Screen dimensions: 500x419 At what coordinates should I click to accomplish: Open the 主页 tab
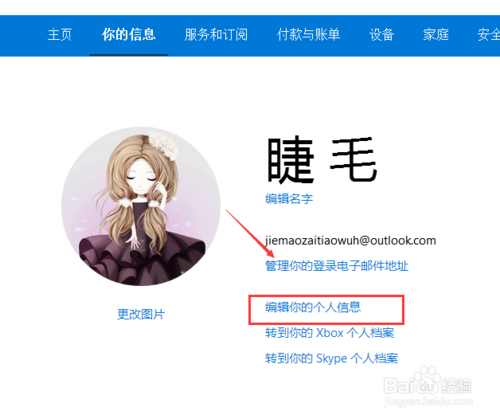[59, 35]
